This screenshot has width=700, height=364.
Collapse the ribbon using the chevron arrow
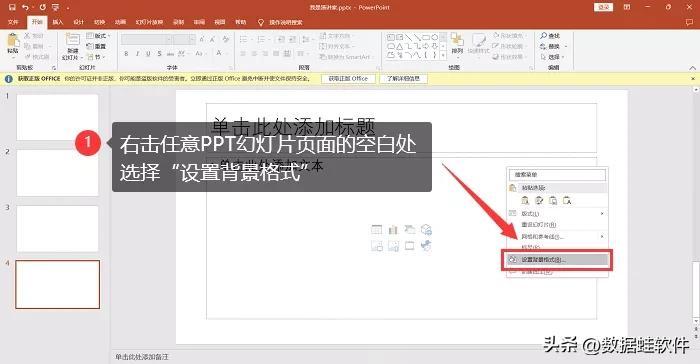(x=692, y=67)
